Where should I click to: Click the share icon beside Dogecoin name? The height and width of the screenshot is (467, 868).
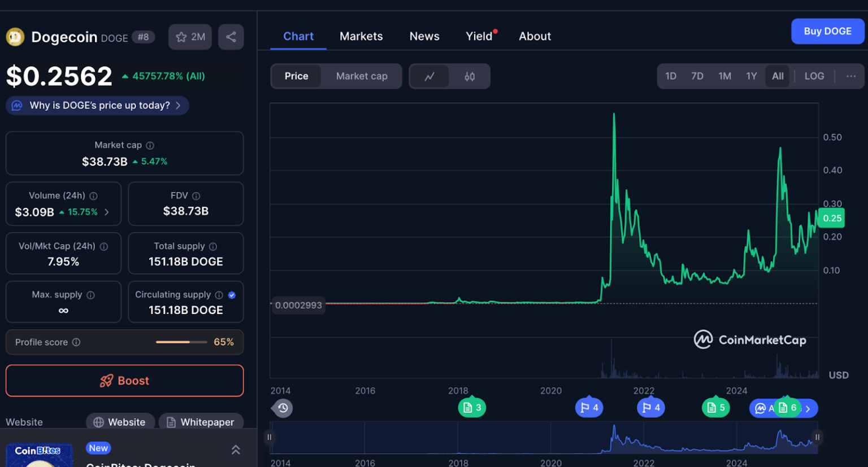tap(231, 36)
